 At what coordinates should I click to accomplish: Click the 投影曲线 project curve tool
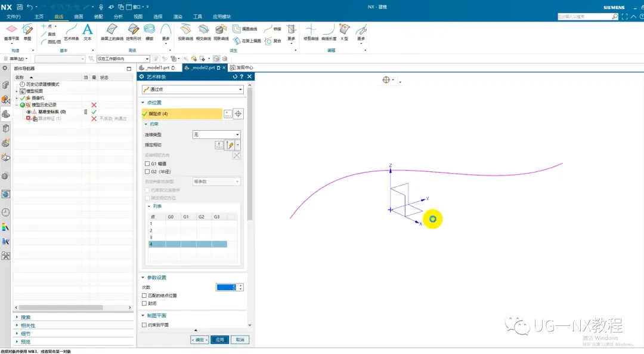pyautogui.click(x=185, y=32)
